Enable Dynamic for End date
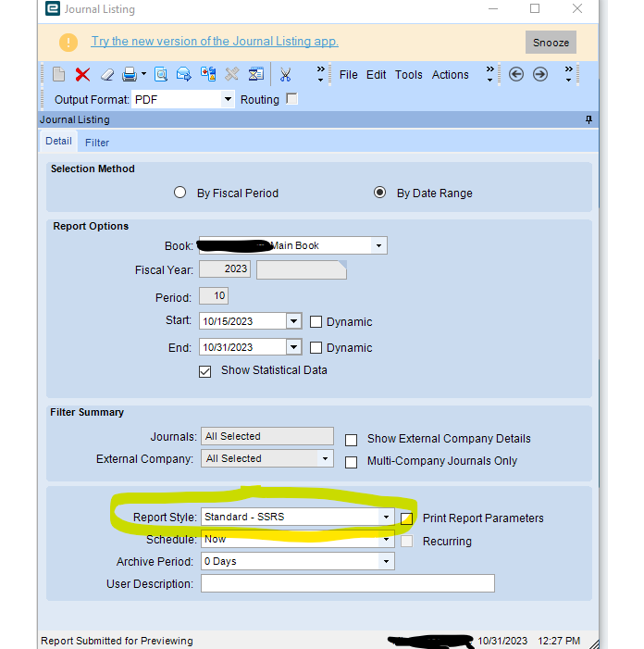The height and width of the screenshot is (649, 644). click(316, 348)
